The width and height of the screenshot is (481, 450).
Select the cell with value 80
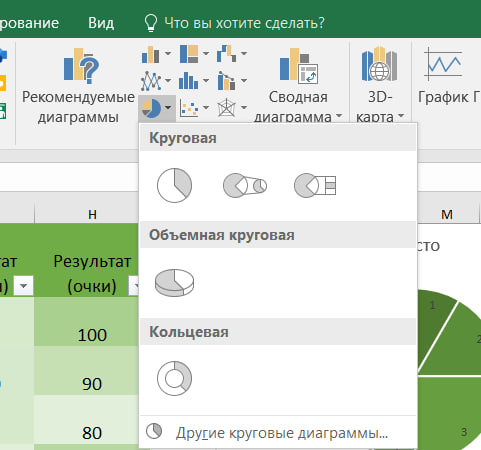[87, 420]
